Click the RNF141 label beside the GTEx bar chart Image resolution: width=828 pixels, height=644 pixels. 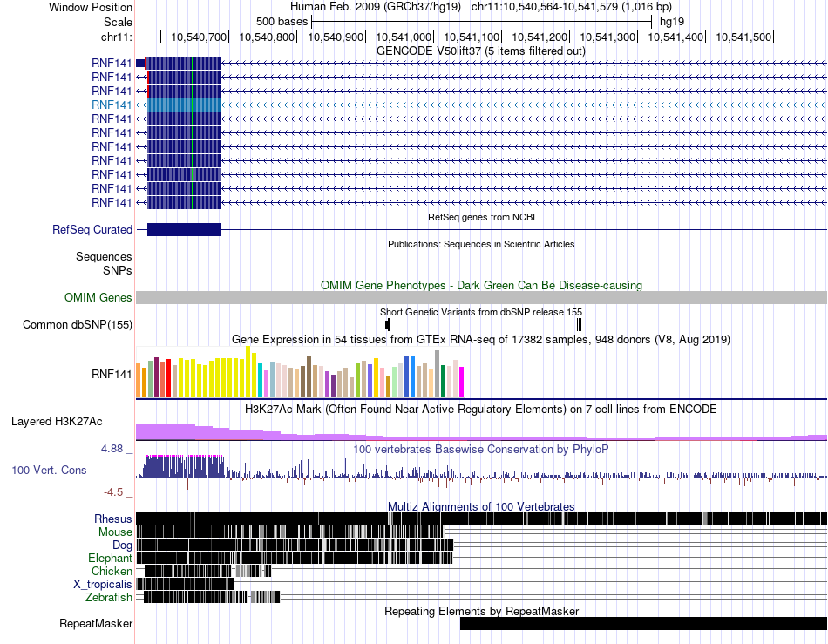[x=112, y=374]
